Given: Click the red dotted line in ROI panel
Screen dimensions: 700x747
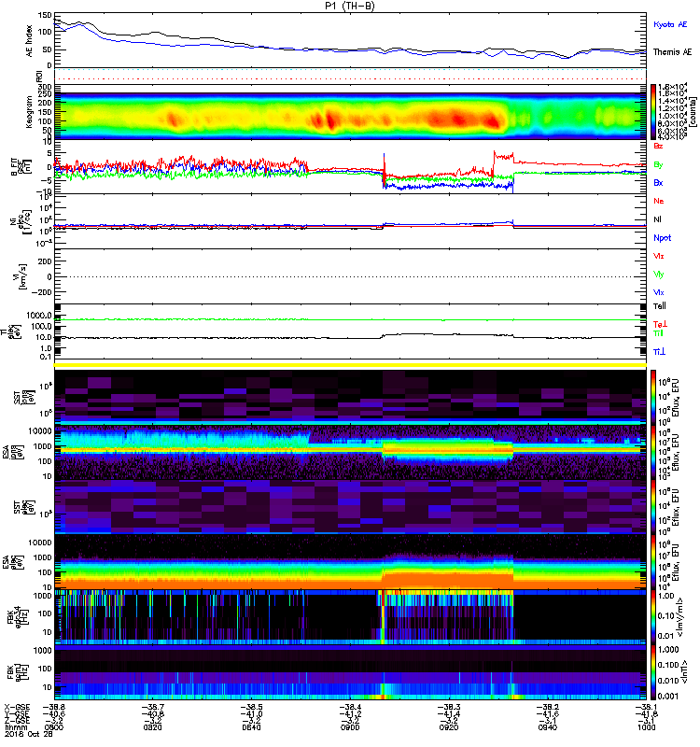Looking at the screenshot, I should [x=349, y=79].
